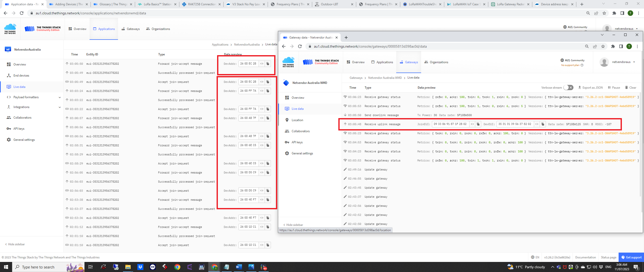The image size is (644, 272).
Task: Pause the gateway live data stream
Action: click(x=614, y=88)
